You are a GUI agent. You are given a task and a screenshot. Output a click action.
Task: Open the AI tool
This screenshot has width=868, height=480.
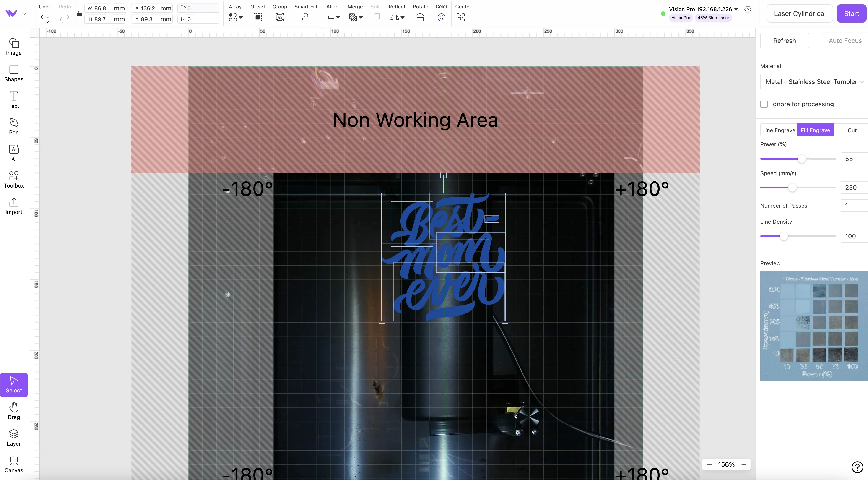click(14, 153)
